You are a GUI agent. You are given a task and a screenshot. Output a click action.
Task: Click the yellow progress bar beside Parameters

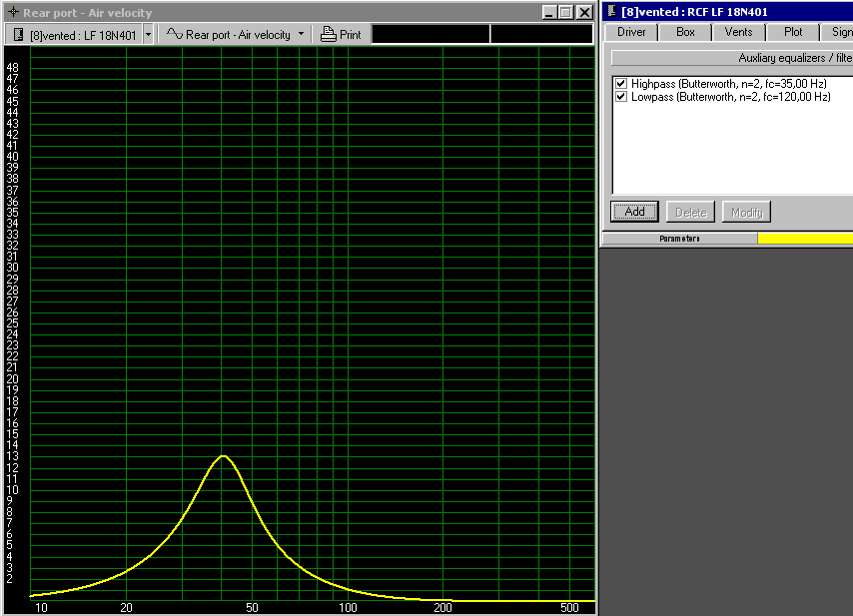pyautogui.click(x=805, y=239)
